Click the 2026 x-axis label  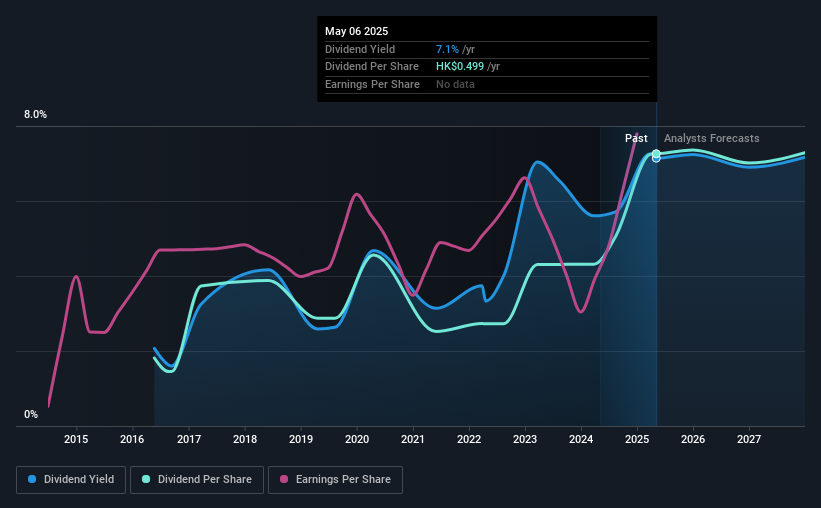tap(693, 439)
